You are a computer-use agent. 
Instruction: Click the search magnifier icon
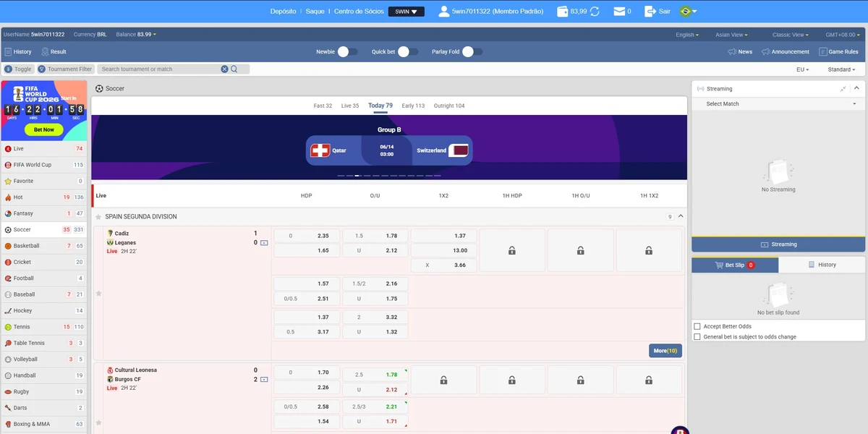point(235,69)
